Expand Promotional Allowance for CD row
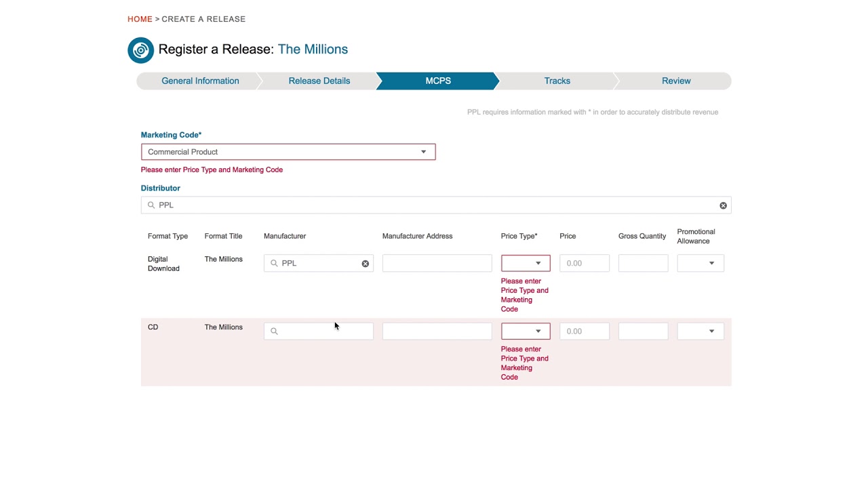This screenshot has height=488, width=868. click(701, 331)
